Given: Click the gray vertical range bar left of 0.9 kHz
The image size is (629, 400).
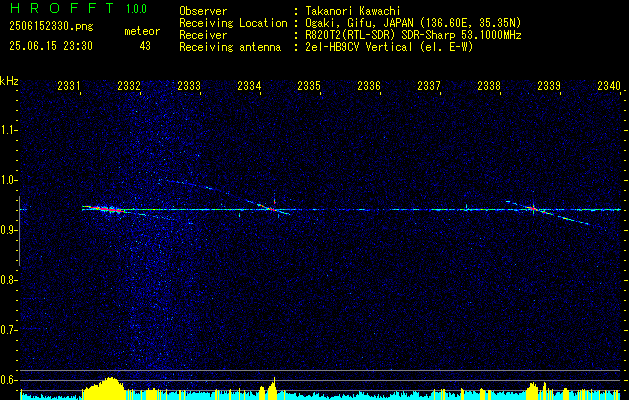Looking at the screenshot, I should click(19, 231).
